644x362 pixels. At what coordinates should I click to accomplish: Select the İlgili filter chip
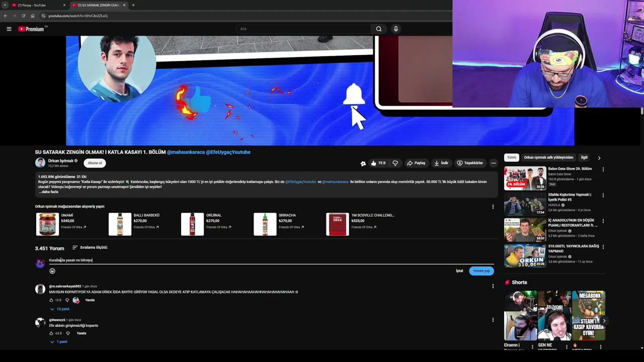pyautogui.click(x=584, y=157)
